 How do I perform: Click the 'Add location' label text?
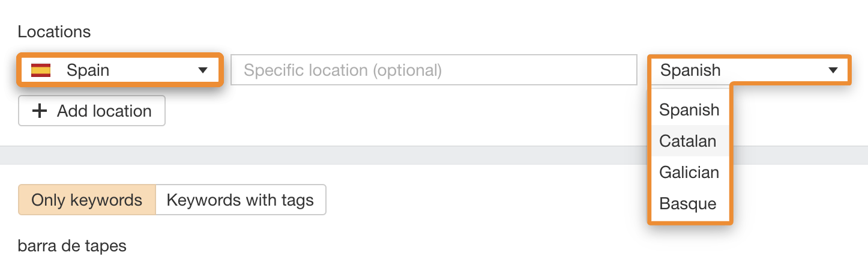coord(104,111)
